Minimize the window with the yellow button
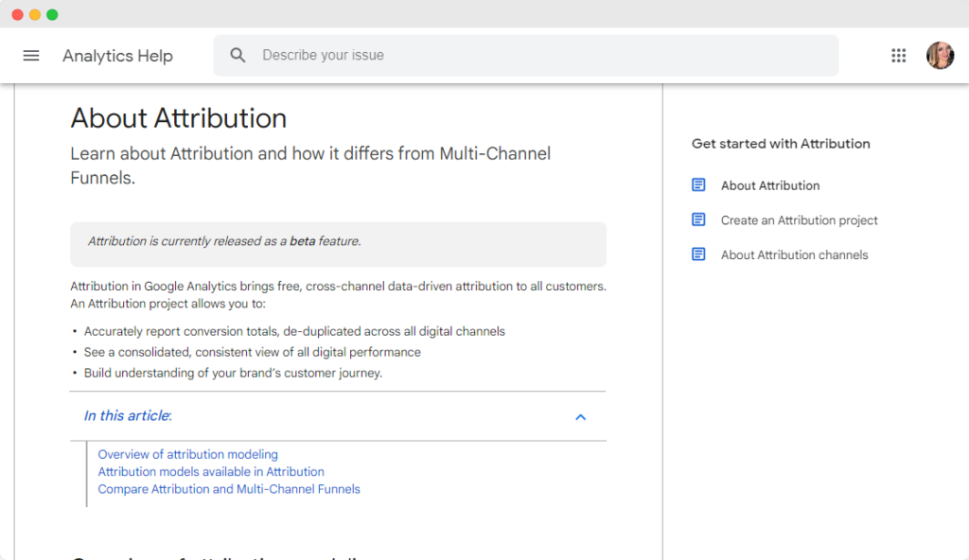This screenshot has height=560, width=969. 35,14
